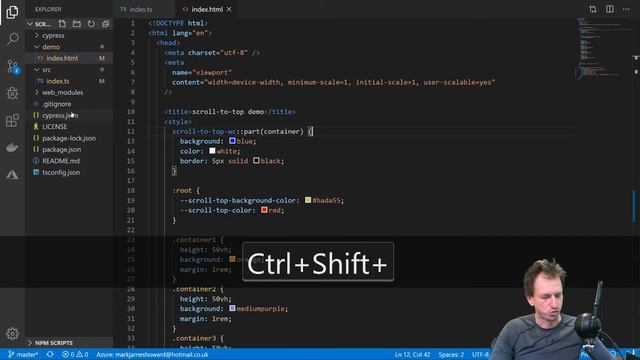Click the master branch in status bar

[x=23, y=354]
